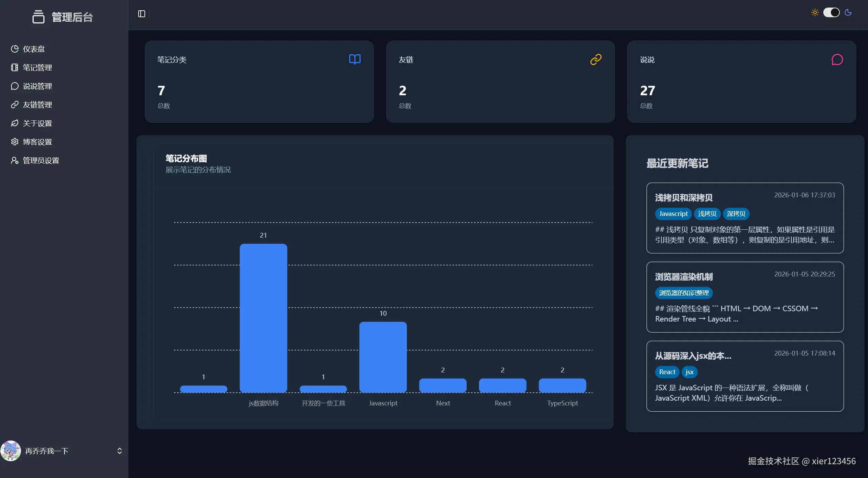
Task: Expand the user menu chevron for 再乔乔我一下
Action: pyautogui.click(x=119, y=451)
